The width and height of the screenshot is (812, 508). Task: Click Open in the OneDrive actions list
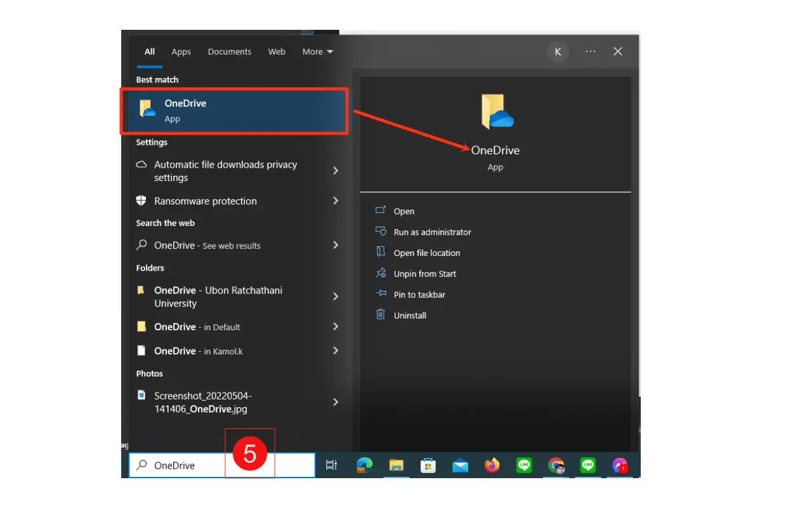click(404, 211)
